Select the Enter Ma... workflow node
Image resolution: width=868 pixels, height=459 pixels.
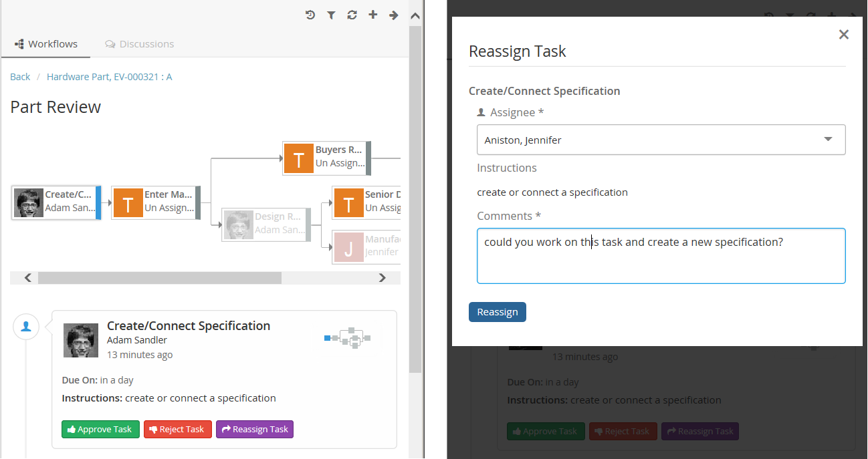[156, 202]
